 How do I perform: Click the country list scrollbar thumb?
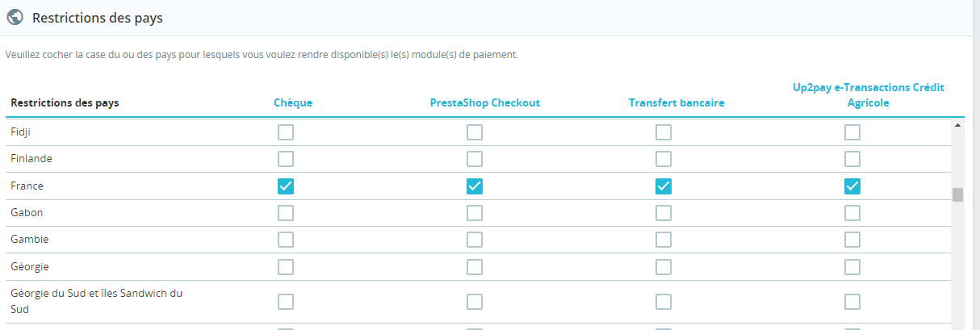pos(958,194)
